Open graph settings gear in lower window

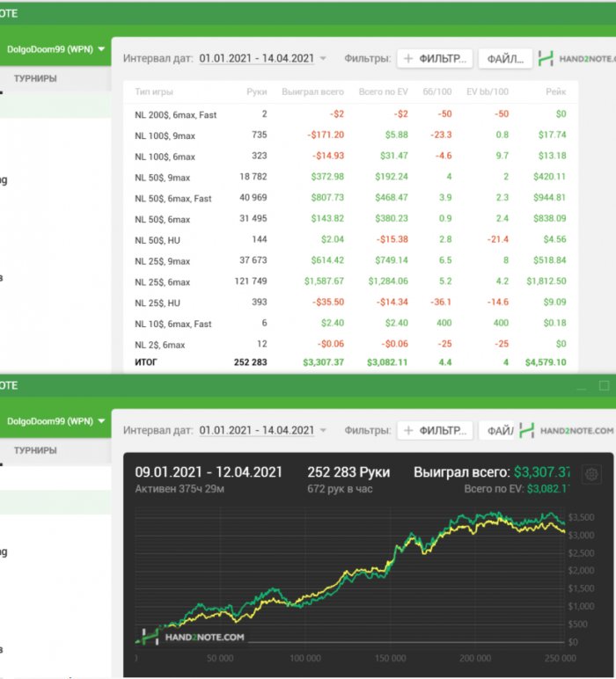click(592, 474)
